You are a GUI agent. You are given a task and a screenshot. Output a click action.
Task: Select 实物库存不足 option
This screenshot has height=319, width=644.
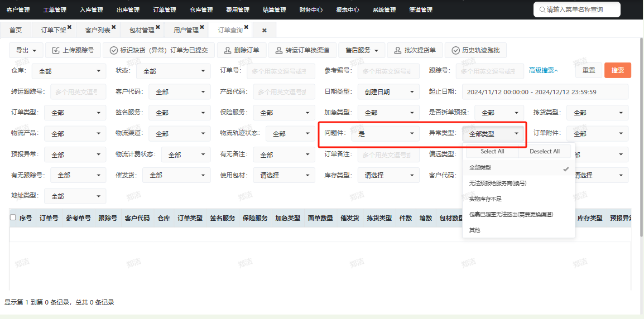[x=519, y=199]
